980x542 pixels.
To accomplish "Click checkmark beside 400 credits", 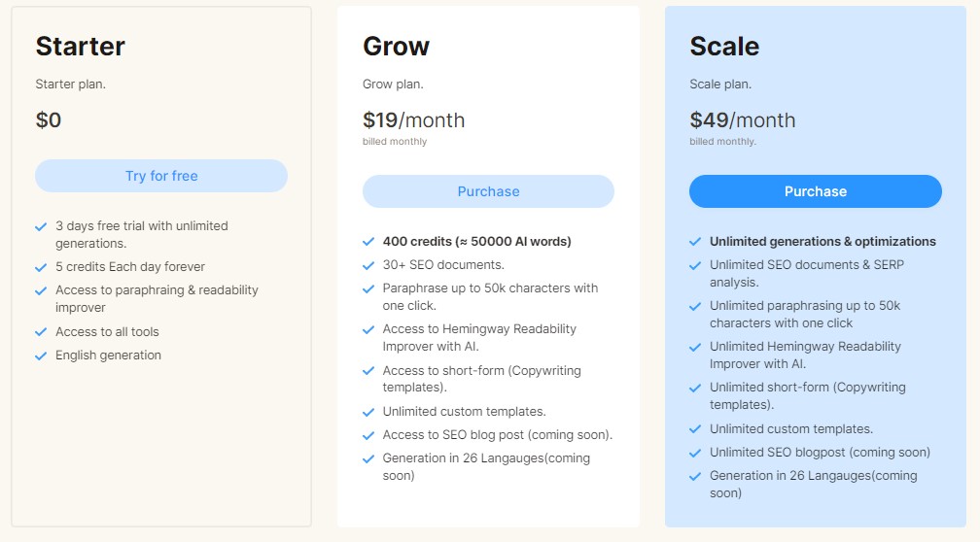I will point(368,242).
